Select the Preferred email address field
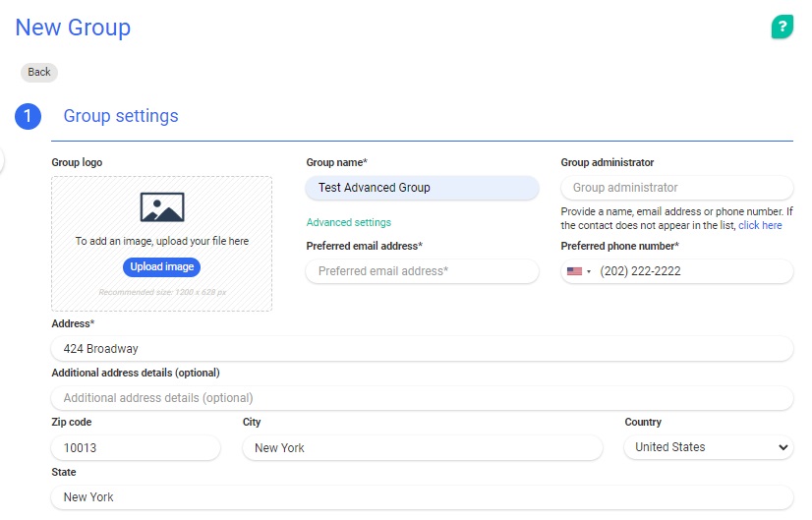Image resolution: width=812 pixels, height=520 pixels. click(422, 271)
